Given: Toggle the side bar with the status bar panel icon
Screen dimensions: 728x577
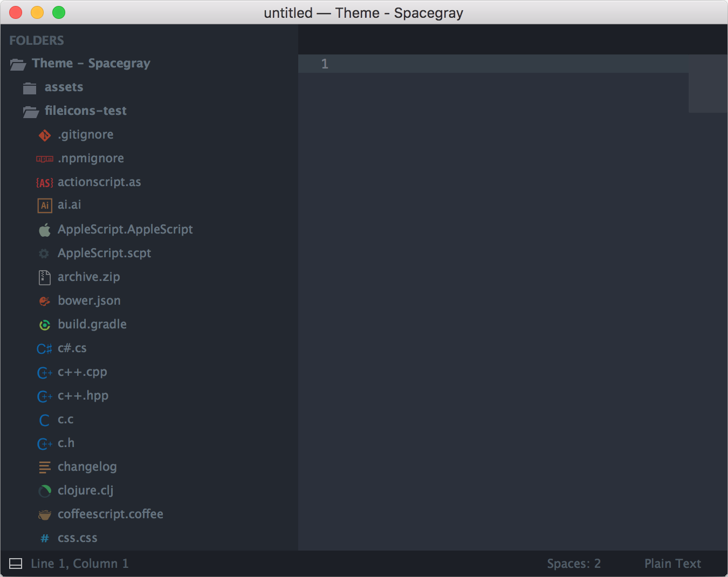Looking at the screenshot, I should click(16, 564).
